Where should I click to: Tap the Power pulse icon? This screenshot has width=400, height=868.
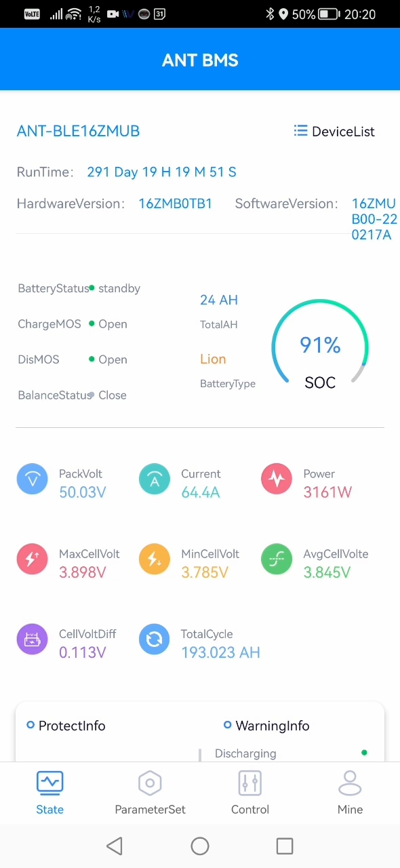277,479
